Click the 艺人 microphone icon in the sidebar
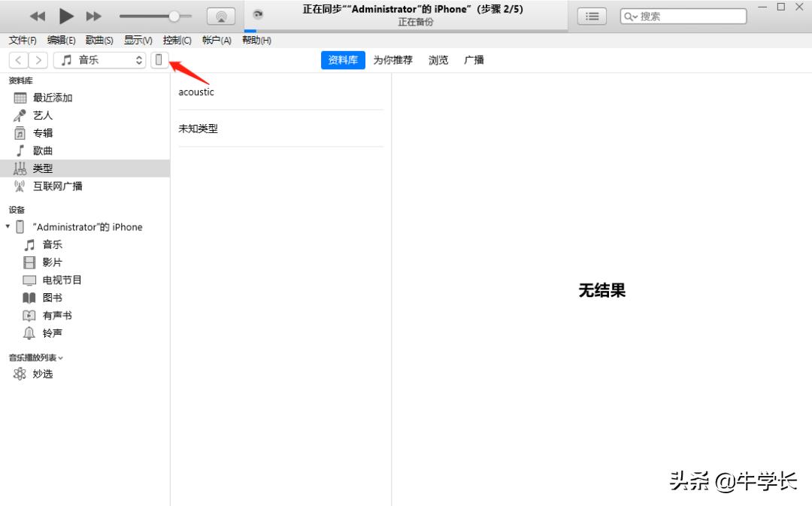The image size is (812, 506). click(20, 114)
